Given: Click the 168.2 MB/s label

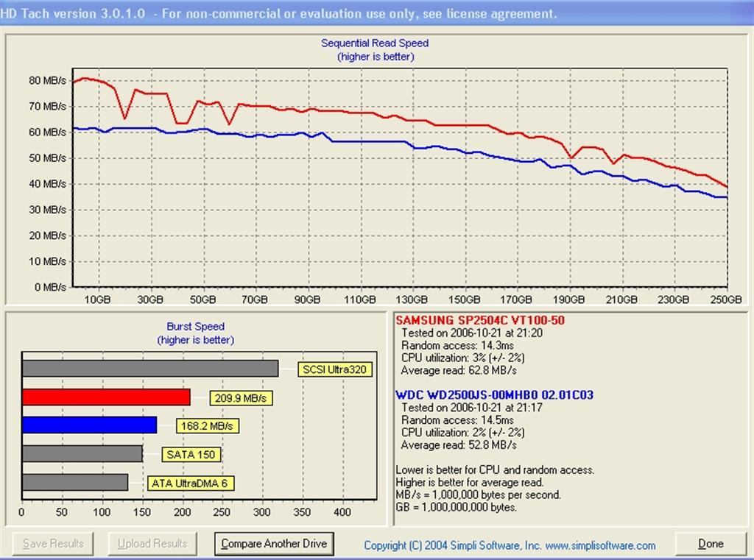Looking at the screenshot, I should (x=207, y=426).
